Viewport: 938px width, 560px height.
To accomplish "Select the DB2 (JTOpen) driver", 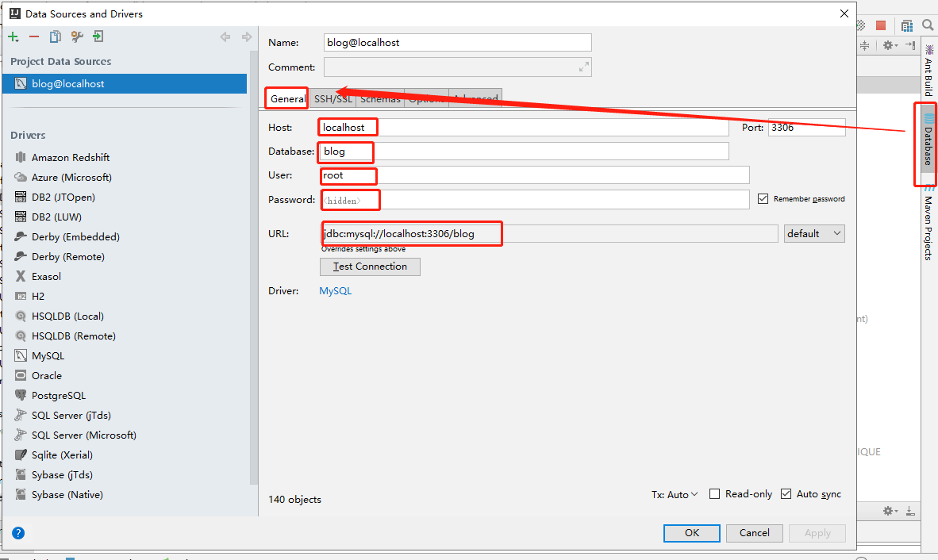I will coord(63,197).
